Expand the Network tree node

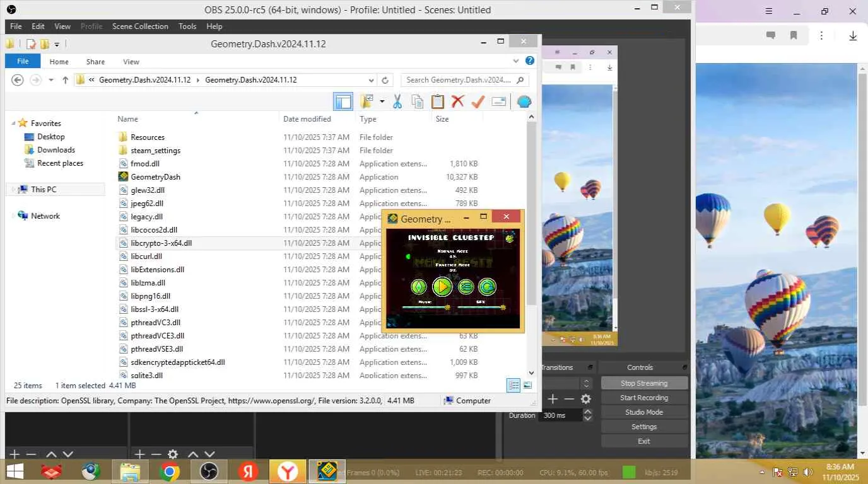(x=13, y=216)
